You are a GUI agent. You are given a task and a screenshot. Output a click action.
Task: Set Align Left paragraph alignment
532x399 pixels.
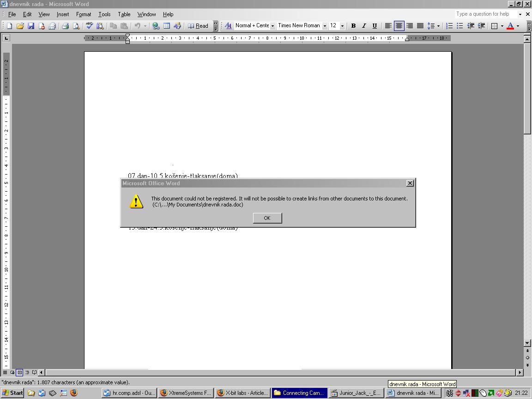(x=388, y=26)
